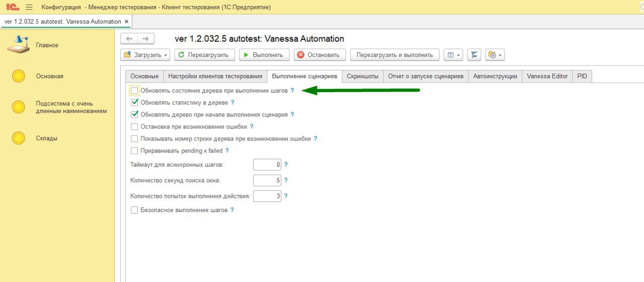The width and height of the screenshot is (644, 282).
Task: Uncheck Обновлять дерево при начале выполнения сценария
Action: tap(134, 115)
